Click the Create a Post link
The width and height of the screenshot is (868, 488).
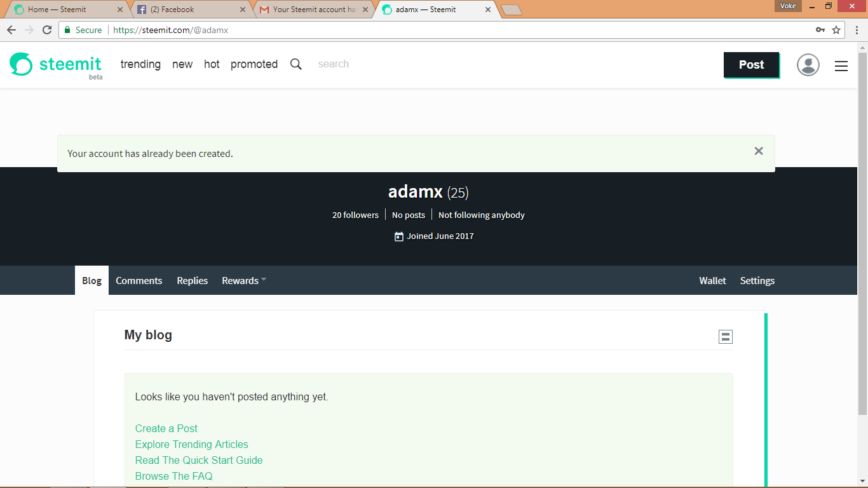(166, 428)
